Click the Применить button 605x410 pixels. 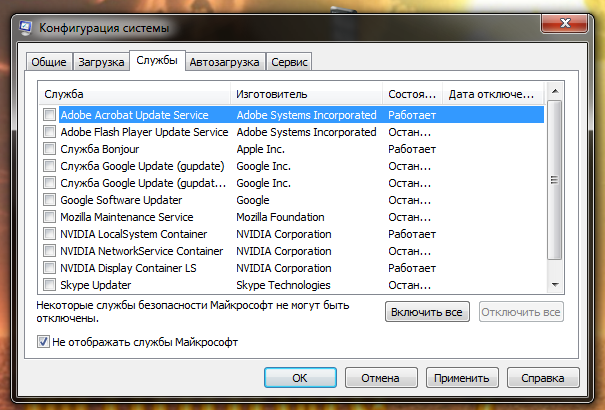(x=462, y=378)
